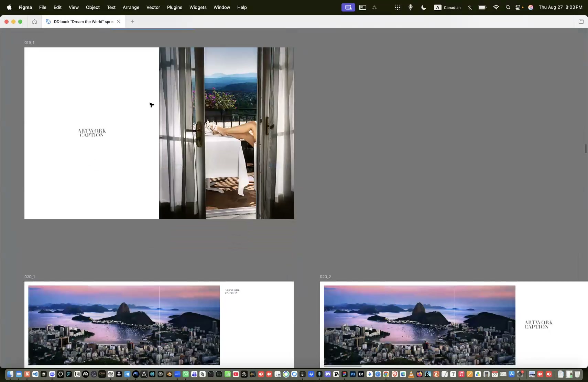588x382 pixels.
Task: Go to Figma home via house icon
Action: tap(34, 22)
